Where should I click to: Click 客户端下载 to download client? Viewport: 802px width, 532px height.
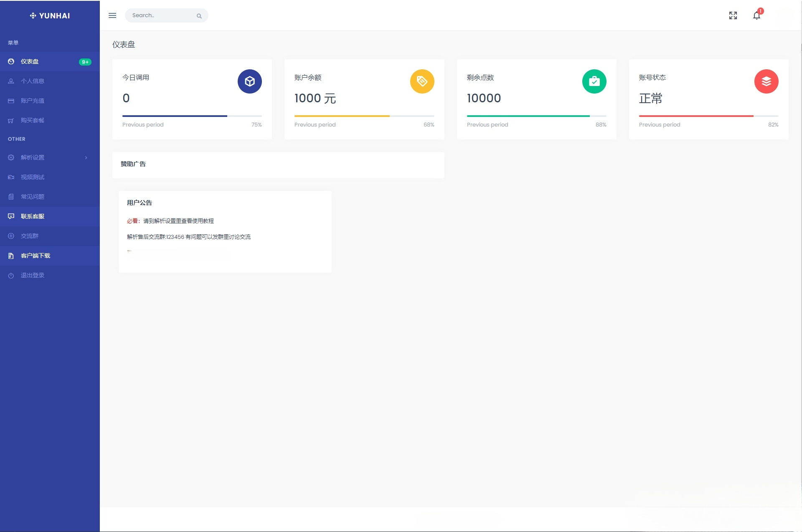tap(36, 256)
